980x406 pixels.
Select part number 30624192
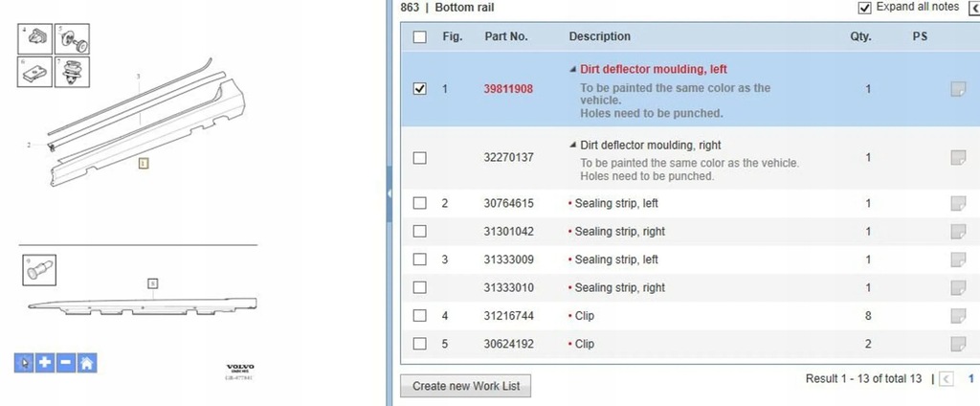509,344
